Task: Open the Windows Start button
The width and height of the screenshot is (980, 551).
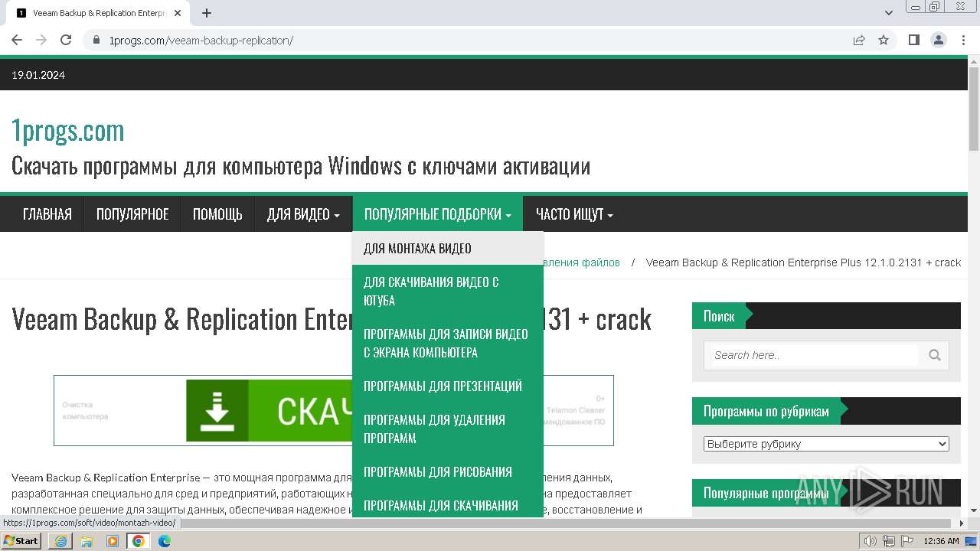Action: point(21,541)
